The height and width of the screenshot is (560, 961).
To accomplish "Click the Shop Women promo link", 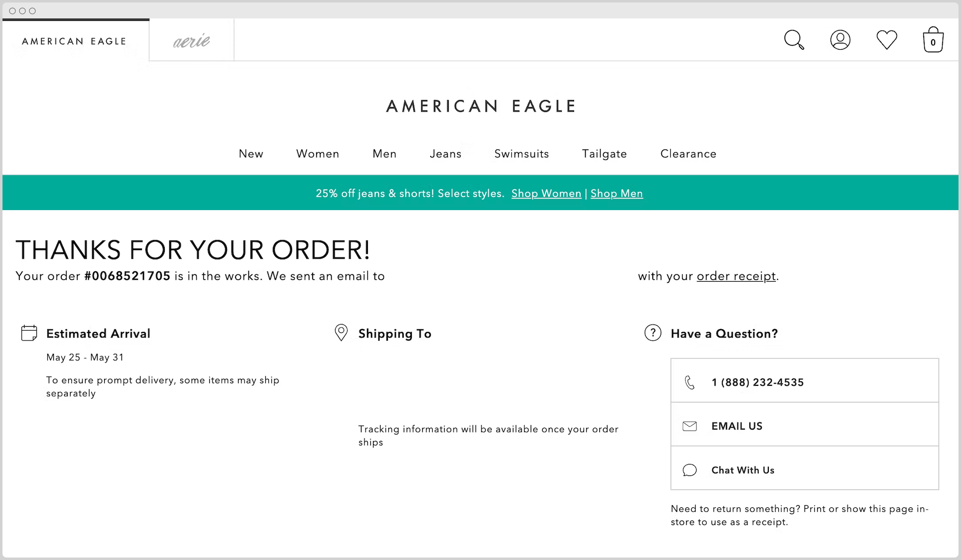I will 546,193.
